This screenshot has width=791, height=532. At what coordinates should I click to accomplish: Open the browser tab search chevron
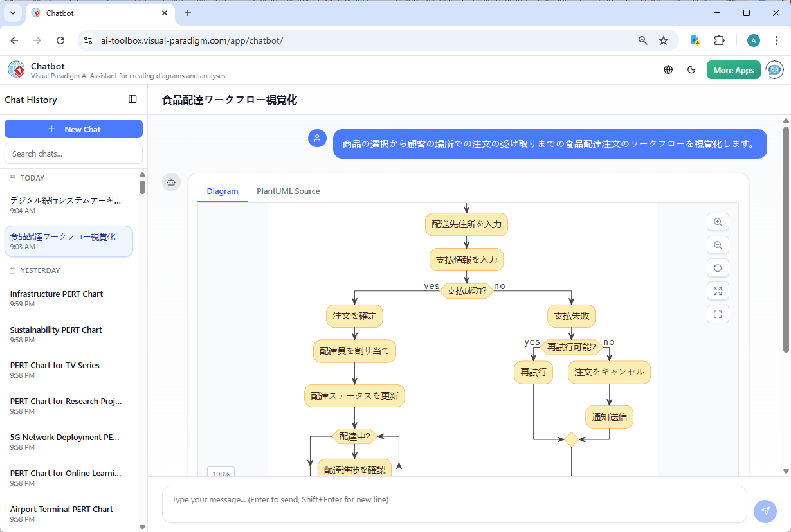(12, 13)
